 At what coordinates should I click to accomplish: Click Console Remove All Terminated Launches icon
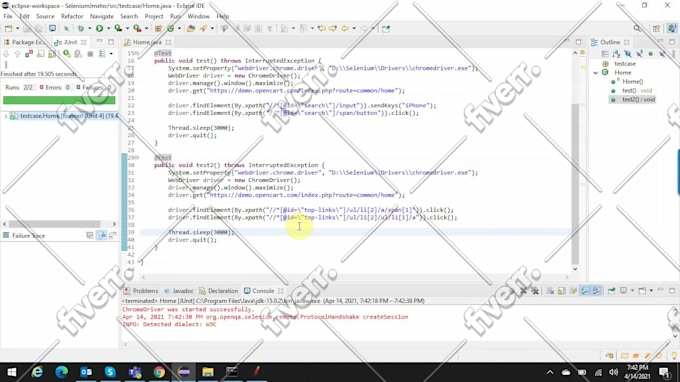pyautogui.click(x=536, y=291)
